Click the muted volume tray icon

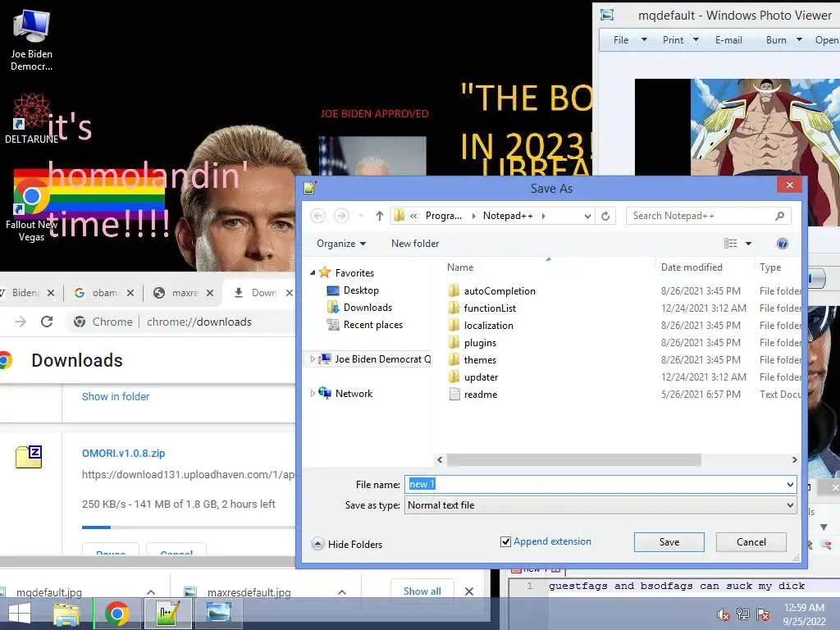pyautogui.click(x=724, y=614)
